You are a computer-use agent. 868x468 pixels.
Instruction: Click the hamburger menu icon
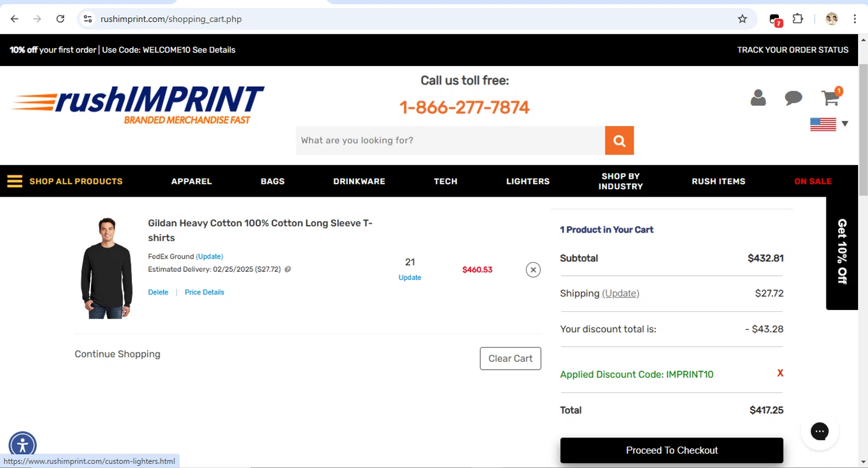(14, 181)
